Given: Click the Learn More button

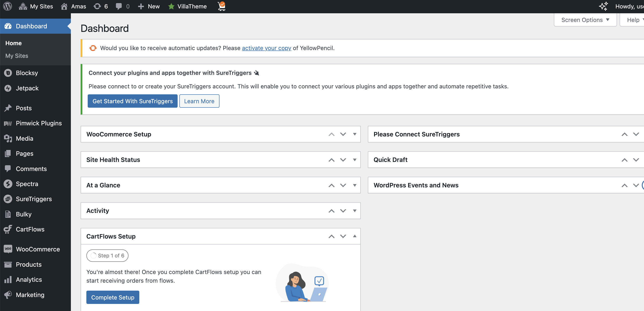Looking at the screenshot, I should click(199, 101).
